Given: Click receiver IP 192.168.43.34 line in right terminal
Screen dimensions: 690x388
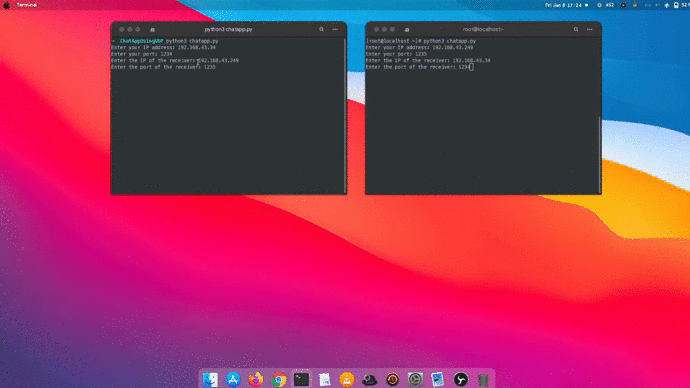Looking at the screenshot, I should (x=428, y=61).
